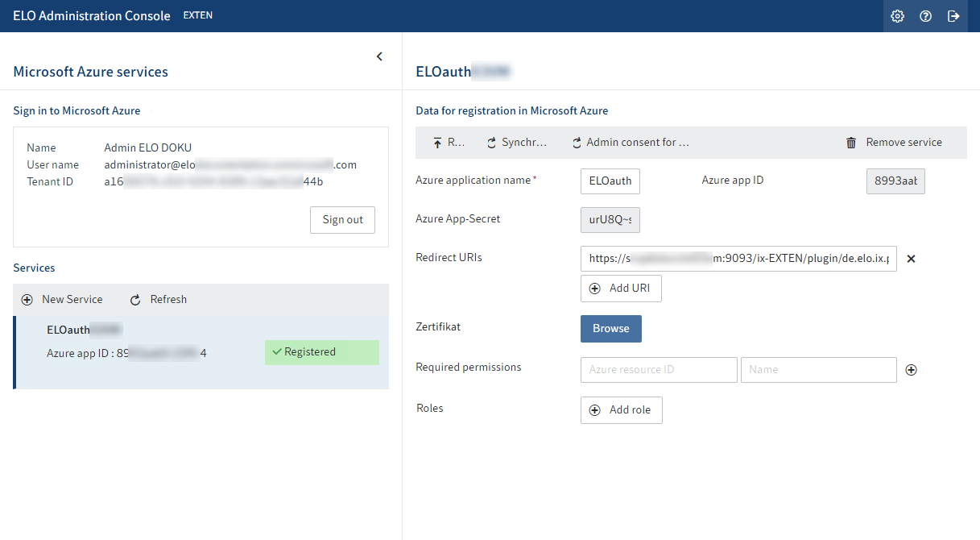Image resolution: width=980 pixels, height=540 pixels.
Task: Click the Azure app ID field
Action: point(895,181)
